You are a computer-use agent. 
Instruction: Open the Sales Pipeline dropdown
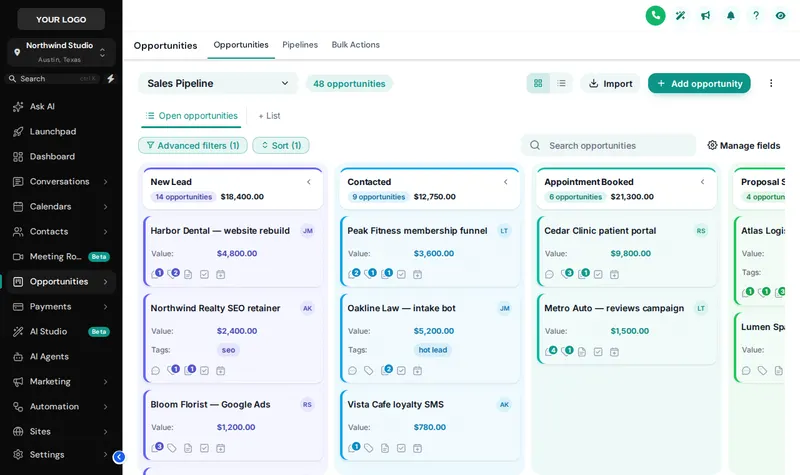(x=218, y=83)
